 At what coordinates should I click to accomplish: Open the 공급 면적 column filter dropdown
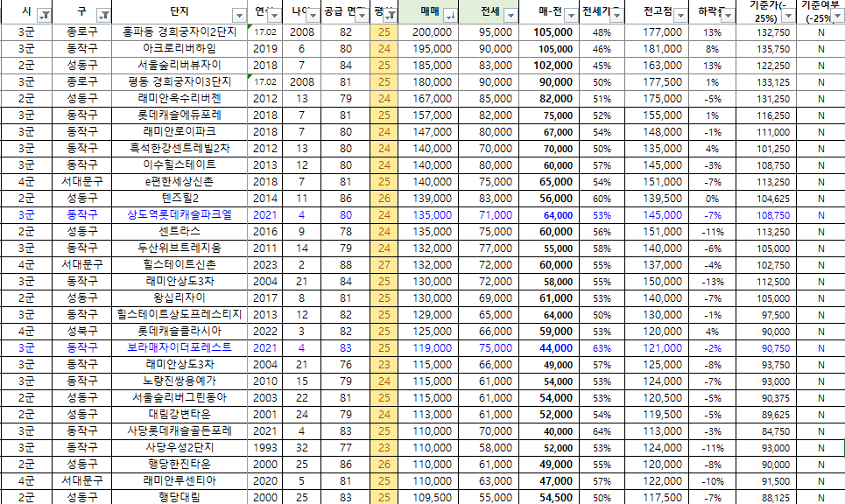(x=363, y=16)
